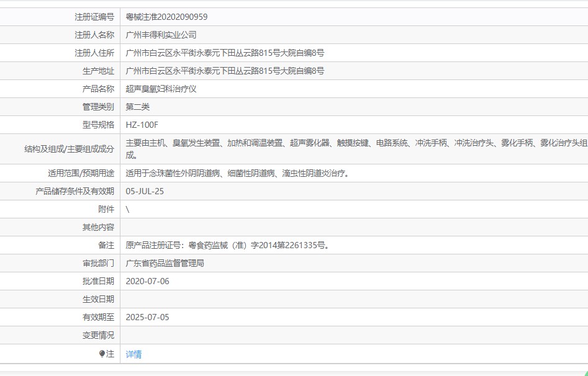Viewport: 588px width, 376px height.
Task: Click the backslash value in 附件 row
Action: 127,209
